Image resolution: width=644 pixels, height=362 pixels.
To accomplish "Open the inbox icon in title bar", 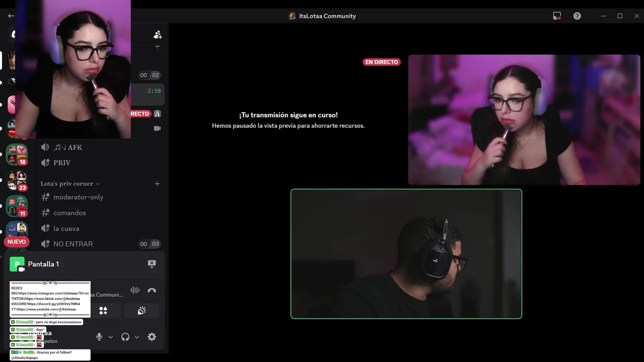I will tap(557, 16).
